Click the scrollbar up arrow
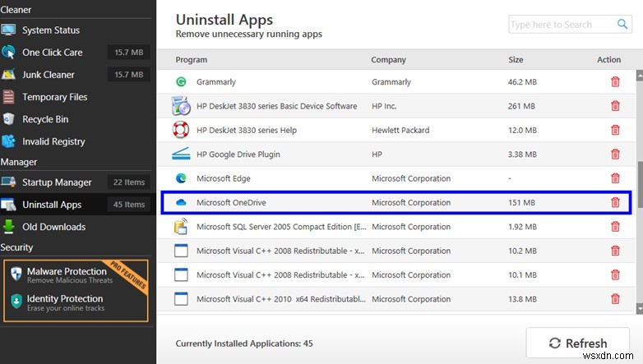The image size is (643, 364). pyautogui.click(x=640, y=76)
